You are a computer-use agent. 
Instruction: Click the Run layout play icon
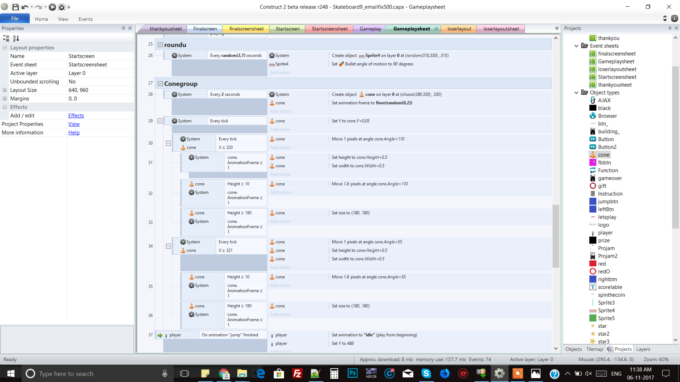click(x=52, y=7)
